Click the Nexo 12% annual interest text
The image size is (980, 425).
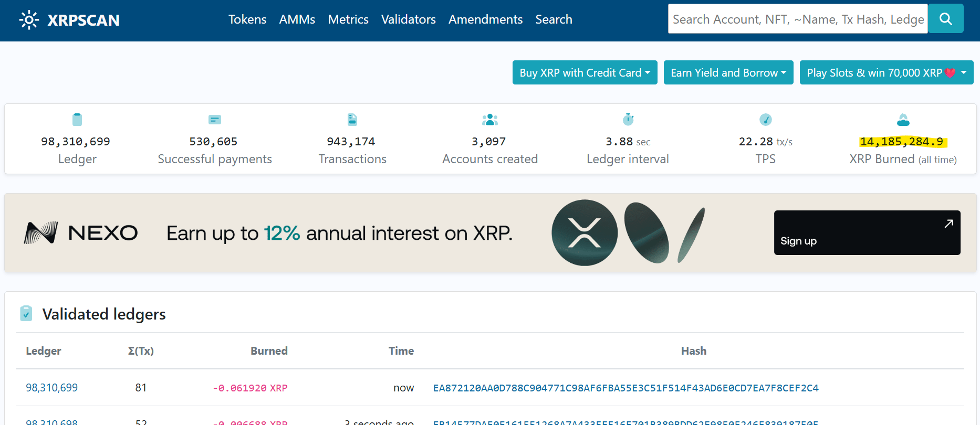pos(339,233)
